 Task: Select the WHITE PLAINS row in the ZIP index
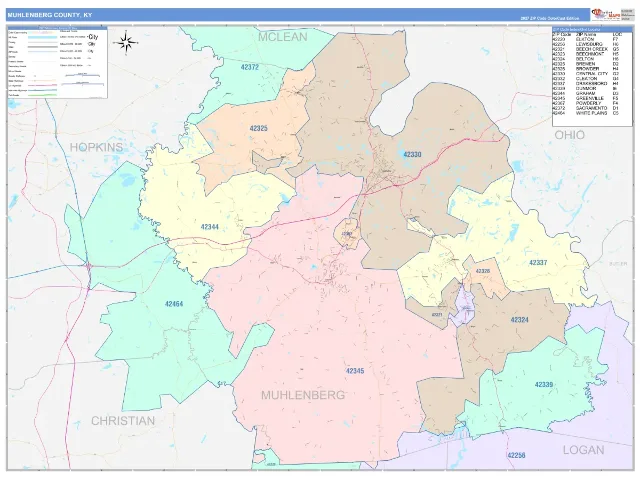(x=586, y=113)
